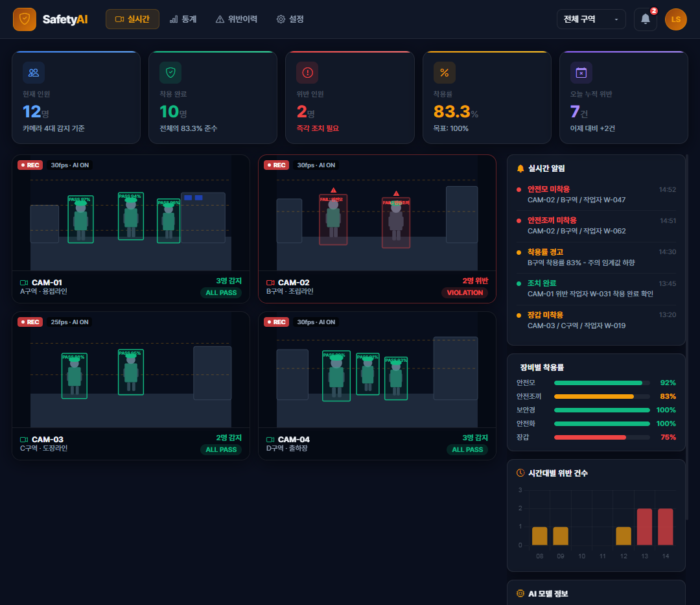Click the SafetyAI shield logo icon

point(25,19)
